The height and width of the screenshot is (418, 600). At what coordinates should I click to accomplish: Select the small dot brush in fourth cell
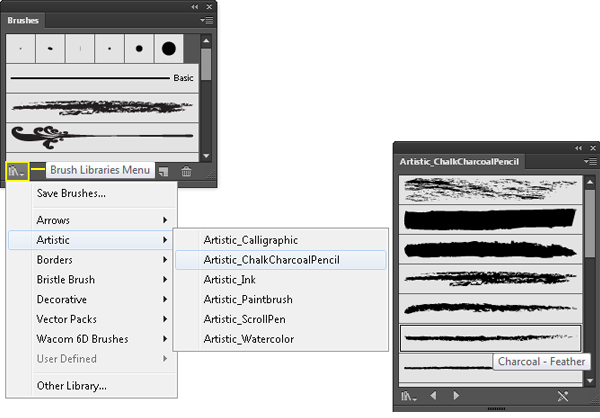109,49
